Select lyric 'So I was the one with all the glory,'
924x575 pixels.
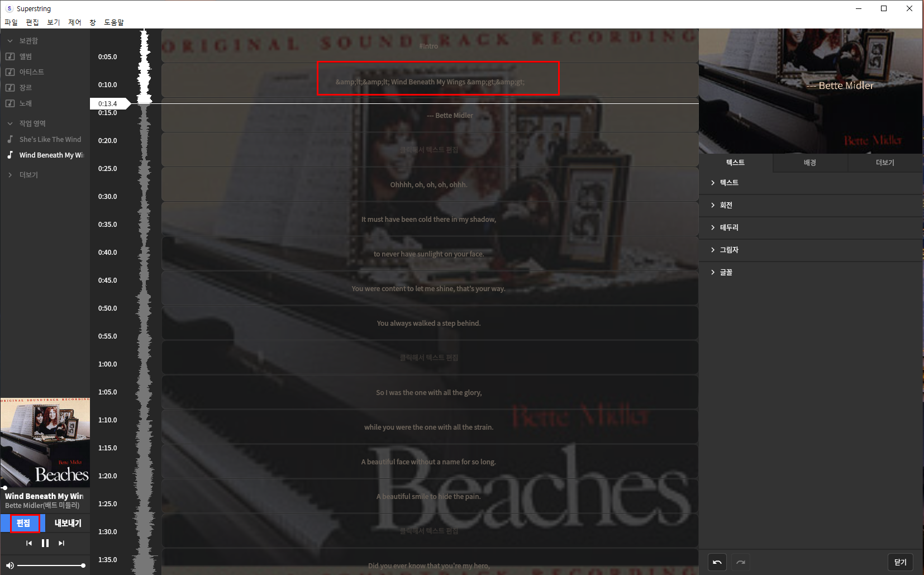click(x=430, y=392)
